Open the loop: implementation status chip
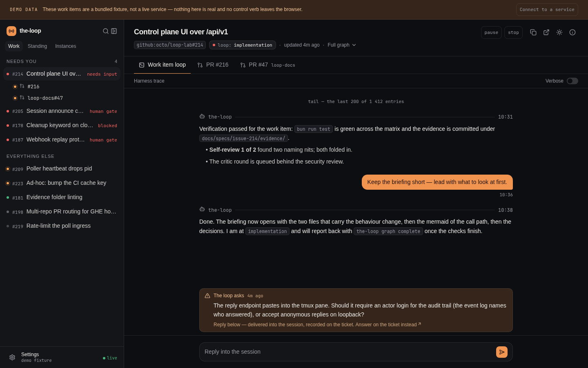588x368 pixels. coord(243,45)
